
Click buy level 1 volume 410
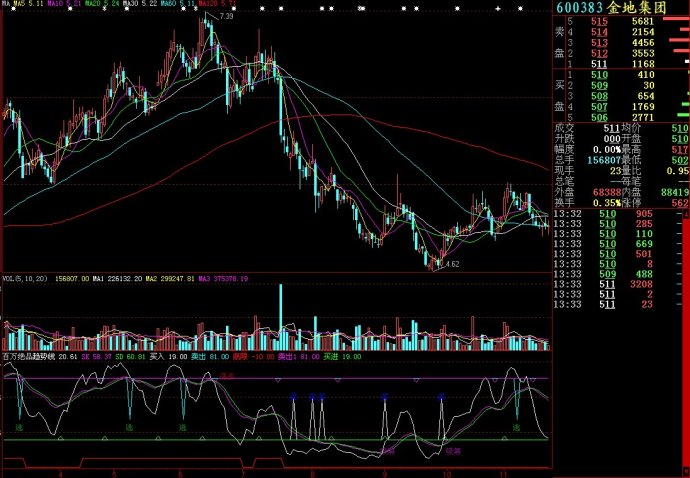point(646,75)
